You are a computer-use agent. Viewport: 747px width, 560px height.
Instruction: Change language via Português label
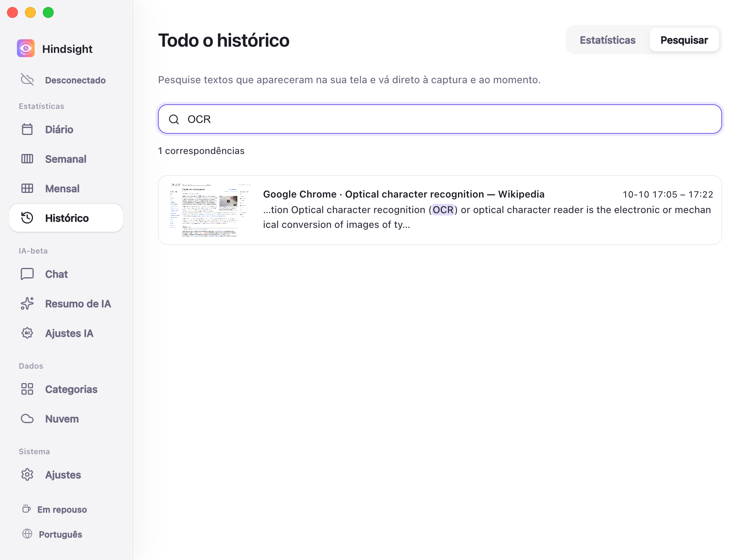[60, 534]
